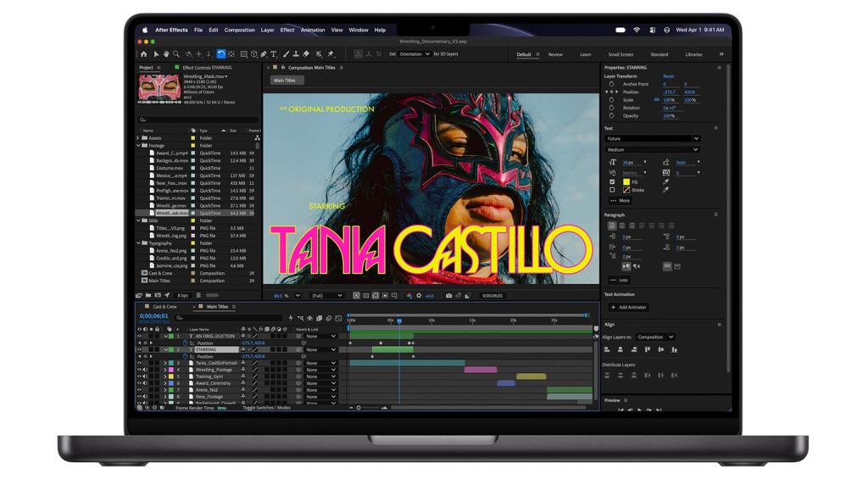Screen dimensions: 868x479
Task: Open the Animation menu
Action: (x=313, y=30)
